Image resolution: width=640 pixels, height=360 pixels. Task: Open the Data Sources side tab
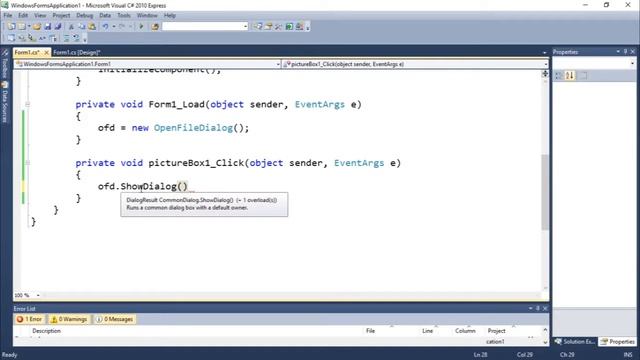coord(5,102)
